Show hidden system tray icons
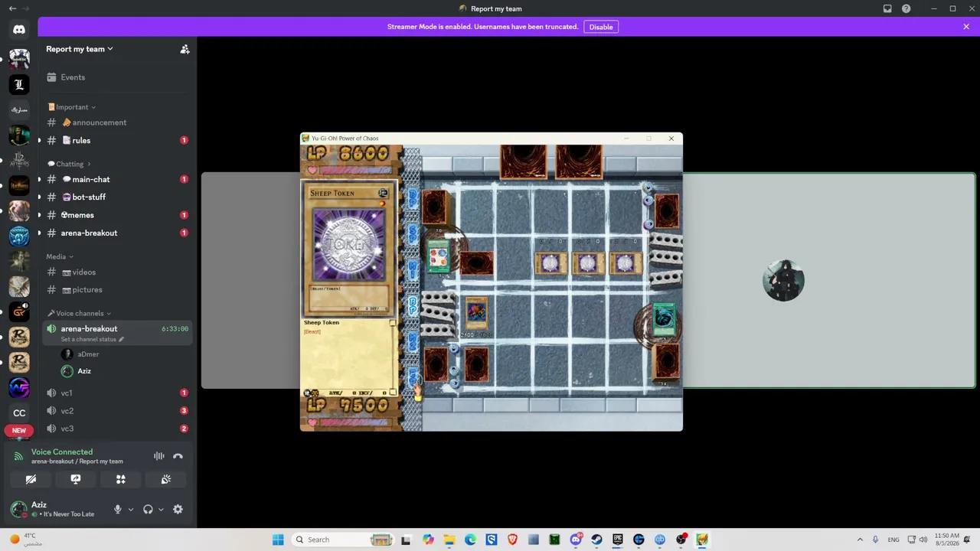Image resolution: width=980 pixels, height=551 pixels. coord(860,540)
